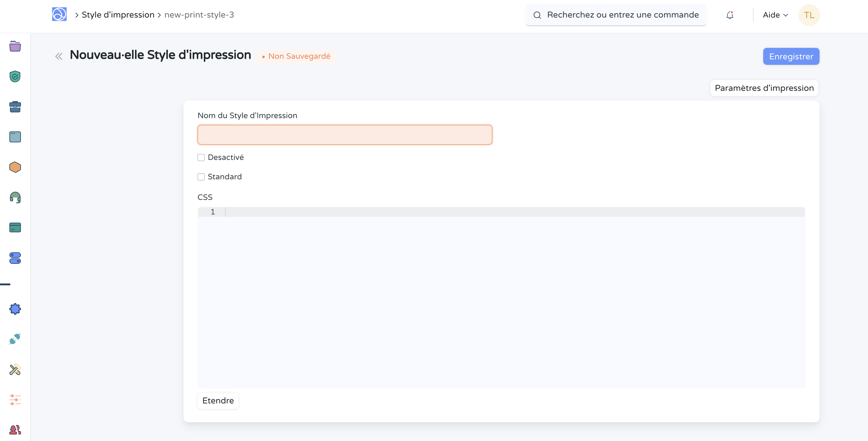Open the blue puzzle gear sidebar icon
This screenshot has width=868, height=441.
point(15,309)
